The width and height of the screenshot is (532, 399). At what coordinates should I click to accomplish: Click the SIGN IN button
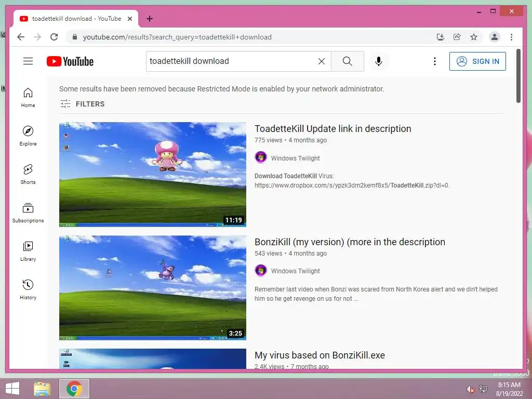coord(477,61)
